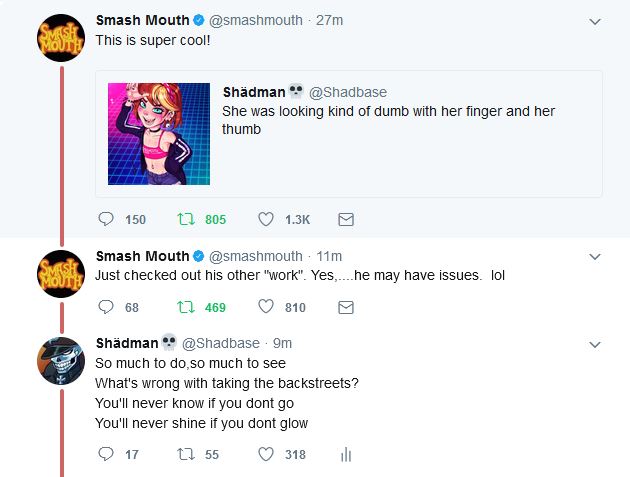The image size is (630, 477).
Task: Like the "he may have issues" tweet
Action: 266,308
